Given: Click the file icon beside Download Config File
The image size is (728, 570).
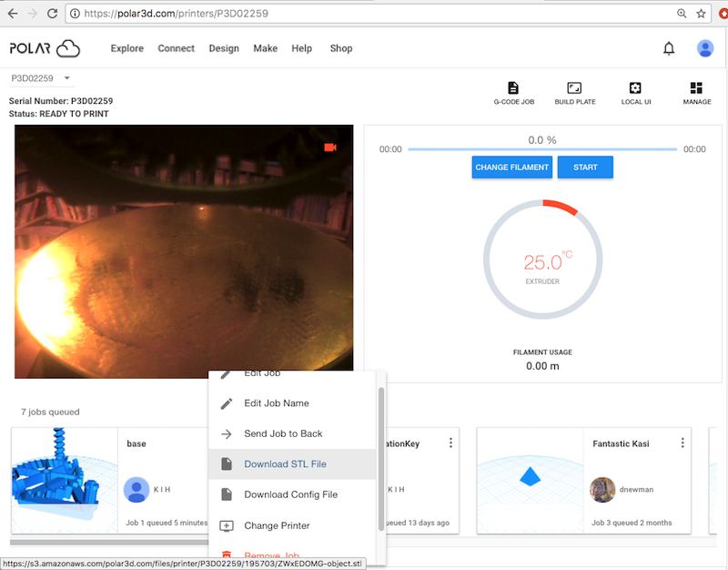Looking at the screenshot, I should [x=227, y=494].
